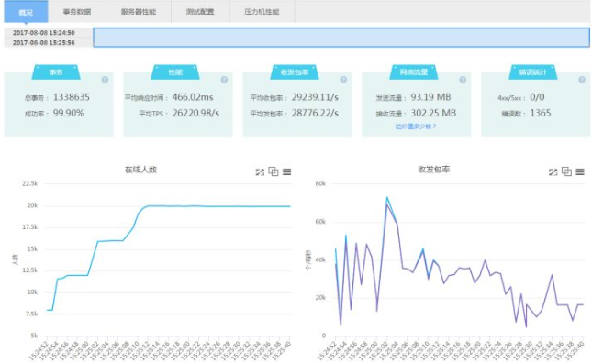Click the 20k plateau on 在线人数 line
This screenshot has width=592, height=364.
219,206
